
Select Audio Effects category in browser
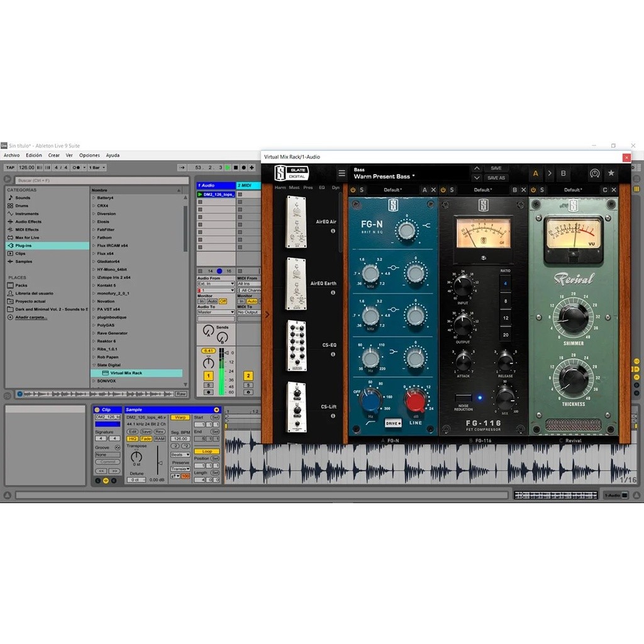tap(28, 221)
